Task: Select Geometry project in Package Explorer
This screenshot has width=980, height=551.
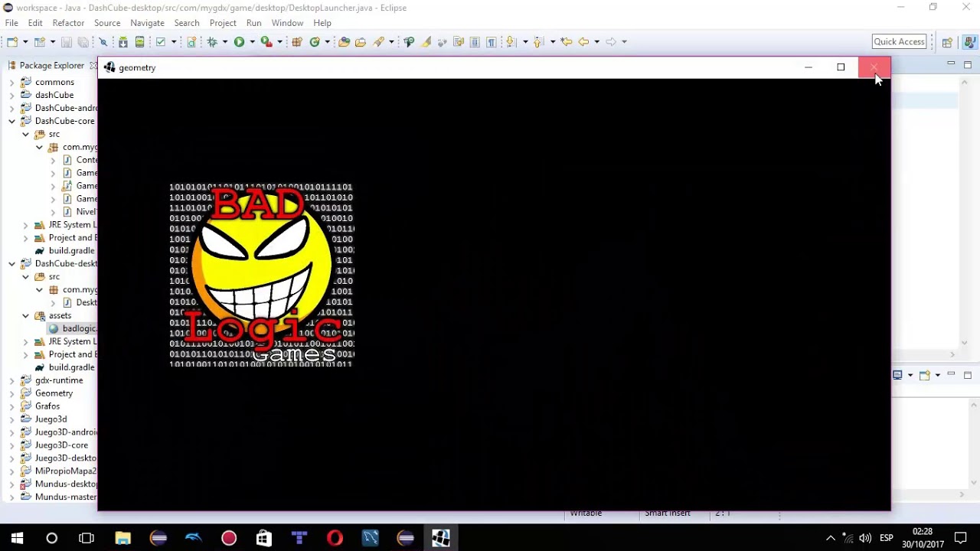Action: pos(54,393)
